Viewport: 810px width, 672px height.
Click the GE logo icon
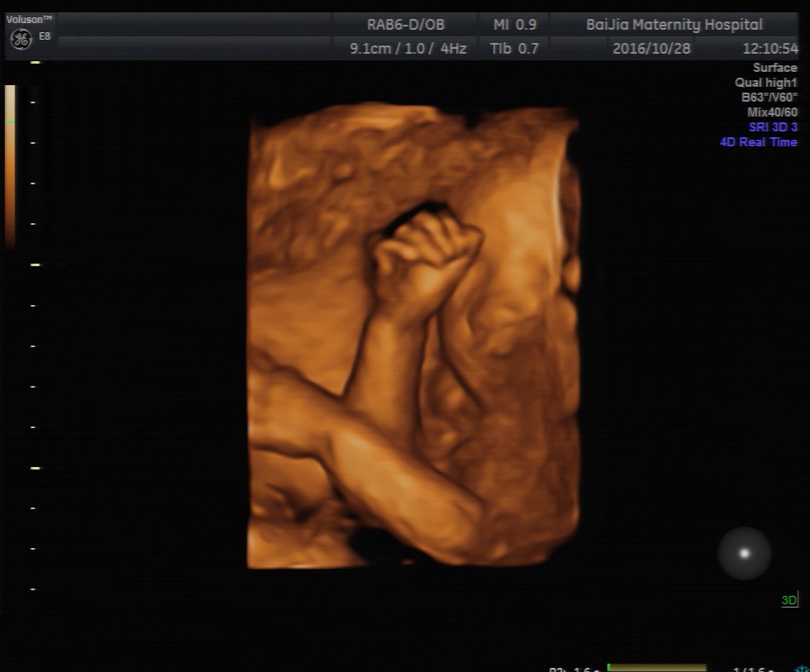[x=21, y=39]
